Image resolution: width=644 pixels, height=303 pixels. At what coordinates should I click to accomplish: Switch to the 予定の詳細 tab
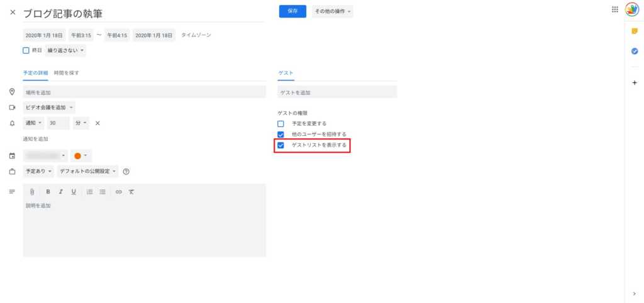click(35, 73)
